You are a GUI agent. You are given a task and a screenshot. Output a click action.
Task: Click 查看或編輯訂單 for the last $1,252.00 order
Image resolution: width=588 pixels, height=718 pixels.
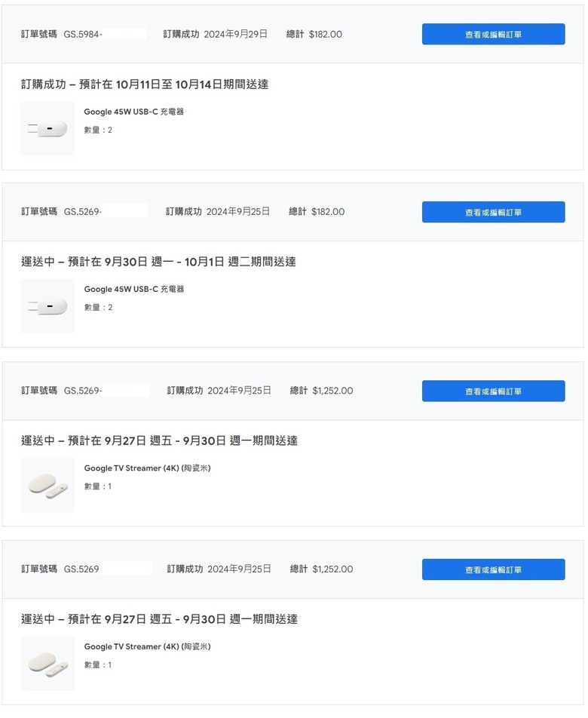click(493, 569)
